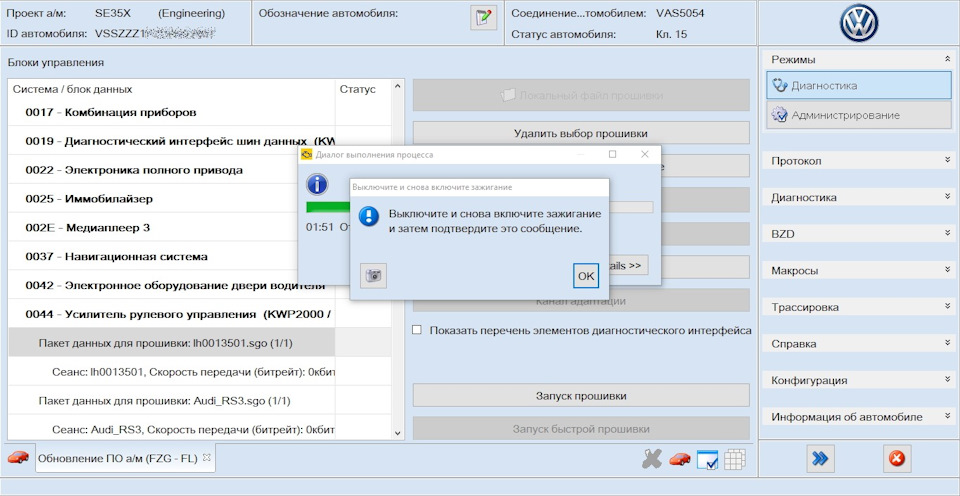
Task: Select Администрирование mode button
Action: (x=858, y=115)
